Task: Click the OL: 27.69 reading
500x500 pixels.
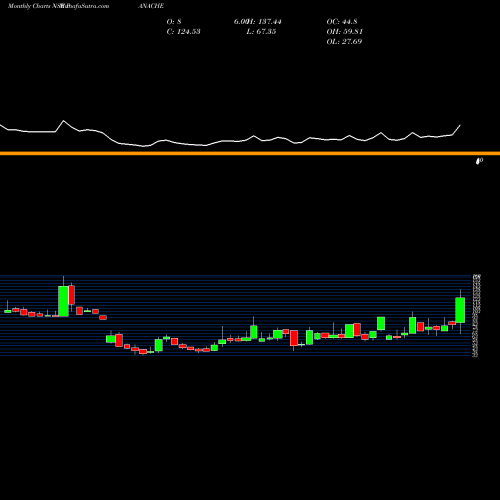Action: point(344,41)
